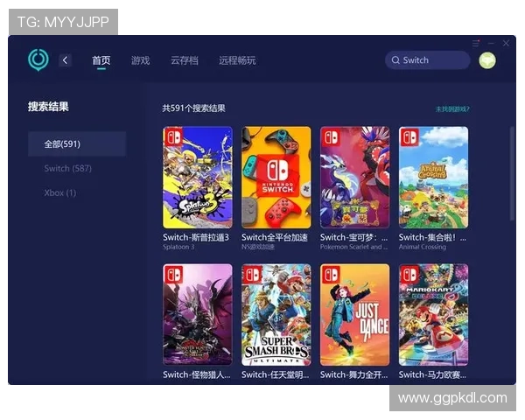Click the title Switch全平台加速
The height and width of the screenshot is (420, 525).
point(275,237)
